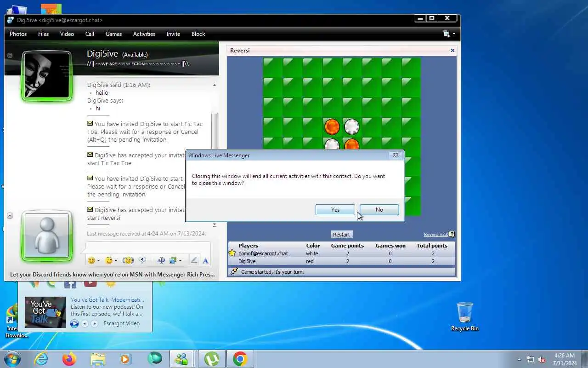
Task: Click the chat scrollbar up arrow
Action: click(x=215, y=85)
